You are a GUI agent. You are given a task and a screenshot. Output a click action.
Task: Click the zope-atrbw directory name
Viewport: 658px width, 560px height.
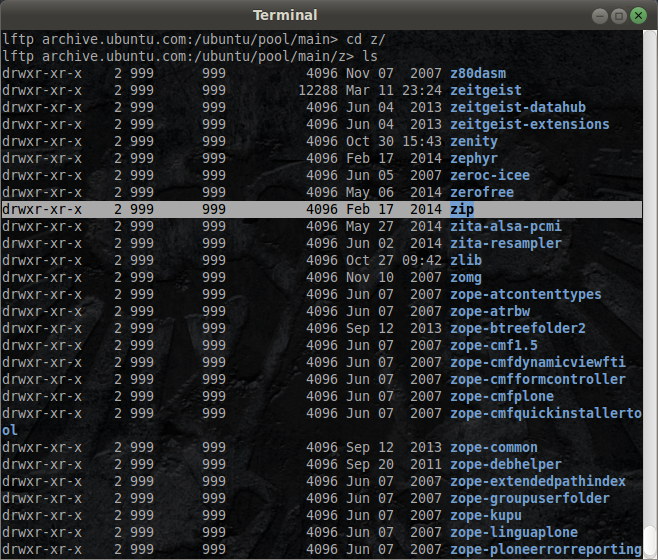click(x=490, y=311)
